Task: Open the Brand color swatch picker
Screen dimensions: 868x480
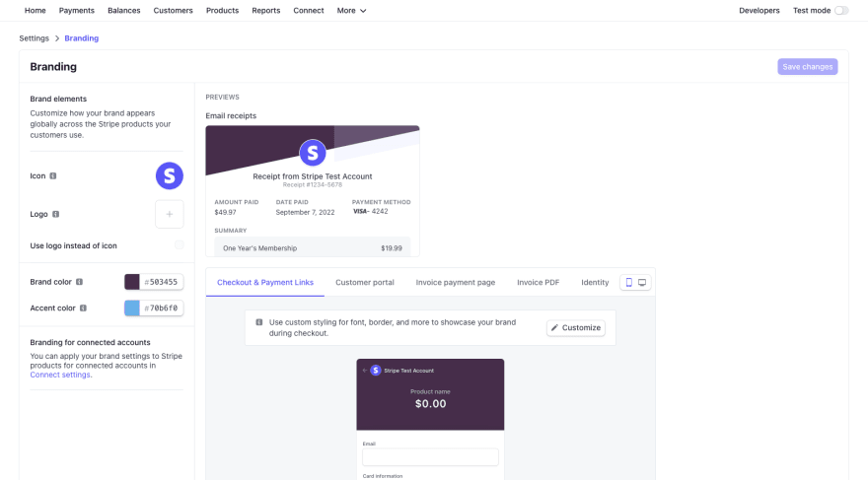Action: (x=132, y=282)
